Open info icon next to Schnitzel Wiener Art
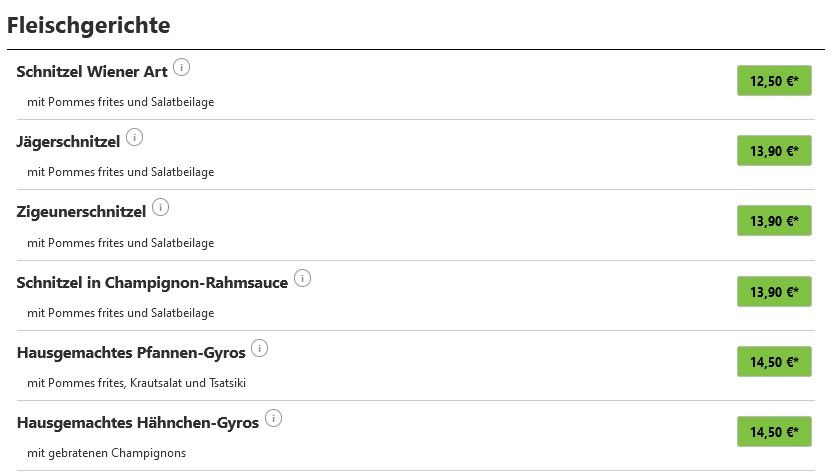 182,68
